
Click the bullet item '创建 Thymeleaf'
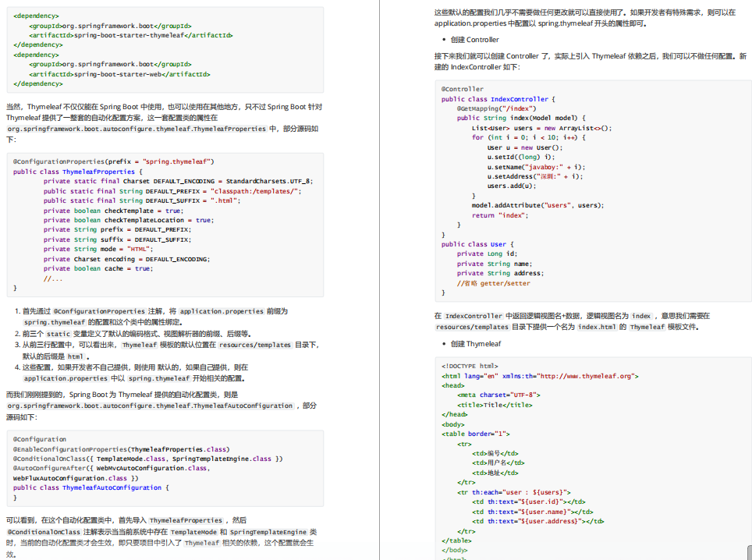tap(476, 344)
